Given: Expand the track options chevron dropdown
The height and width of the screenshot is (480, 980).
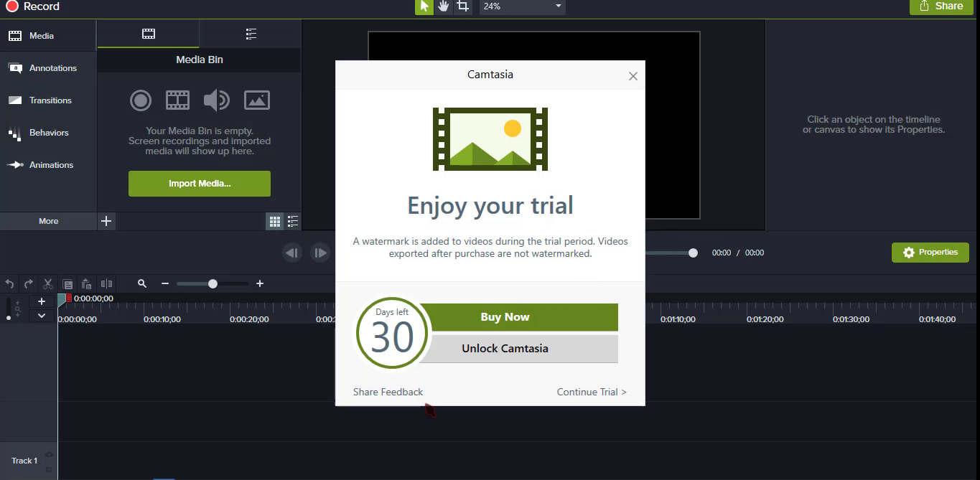Looking at the screenshot, I should click(42, 315).
